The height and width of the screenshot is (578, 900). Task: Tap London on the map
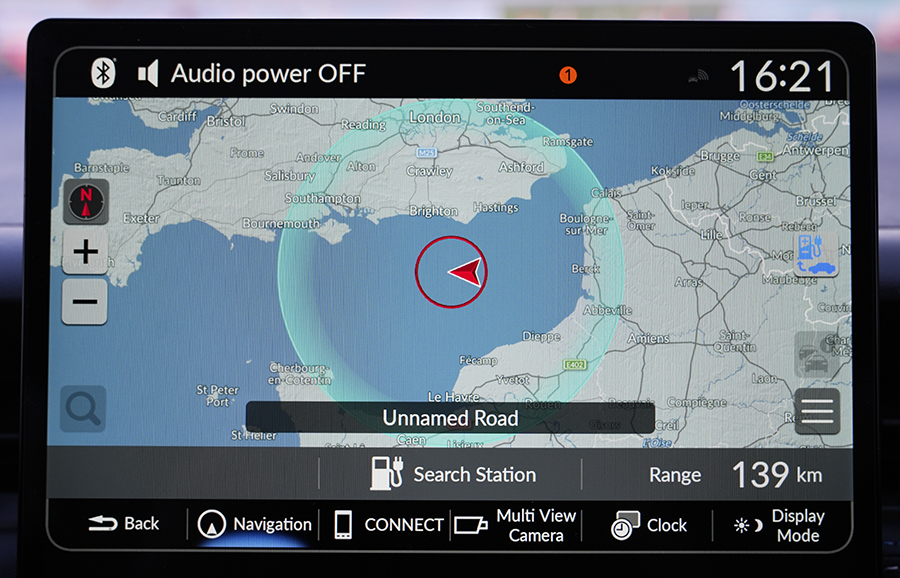tap(435, 118)
